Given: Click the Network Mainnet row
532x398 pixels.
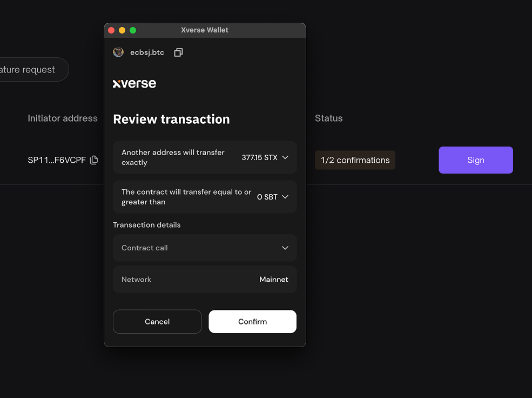Looking at the screenshot, I should coord(205,280).
